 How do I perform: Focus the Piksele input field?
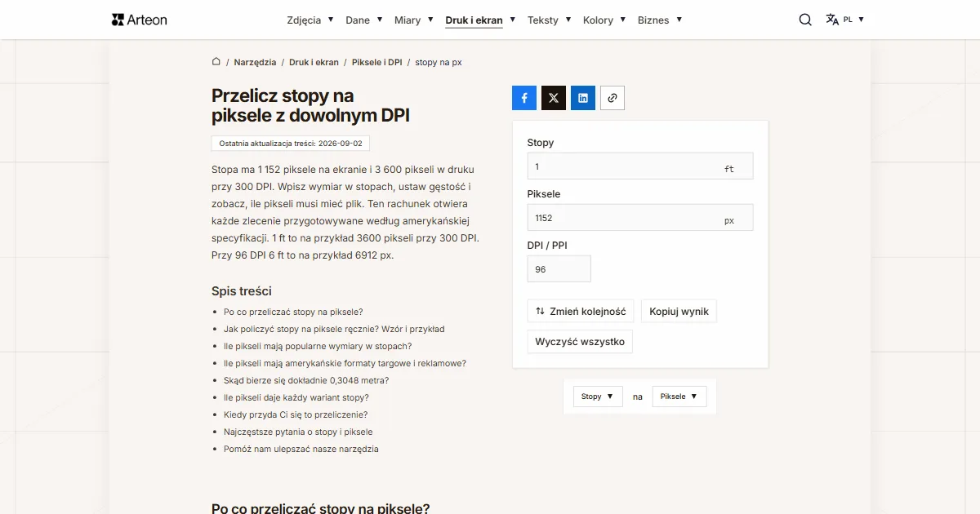coord(640,218)
